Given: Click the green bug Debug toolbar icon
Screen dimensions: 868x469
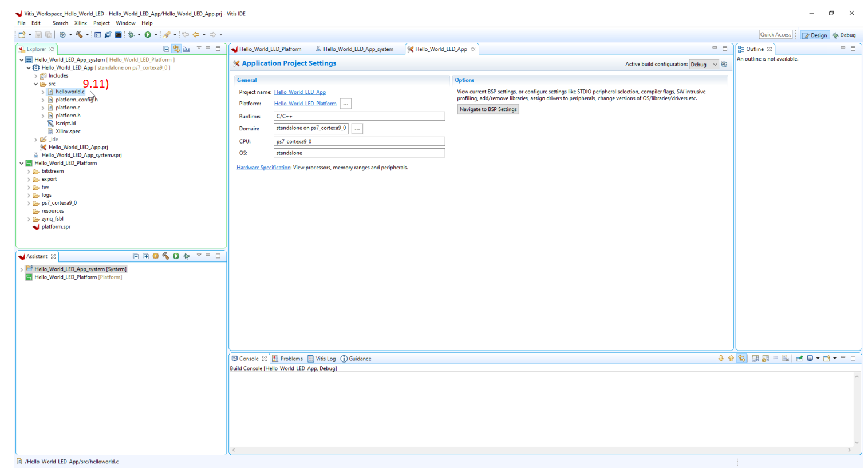Looking at the screenshot, I should click(131, 35).
